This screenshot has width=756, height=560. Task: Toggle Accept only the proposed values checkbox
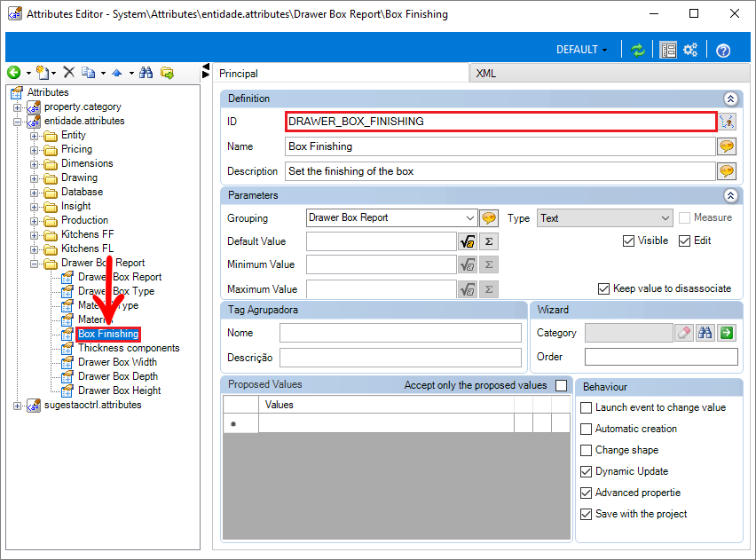pos(561,385)
